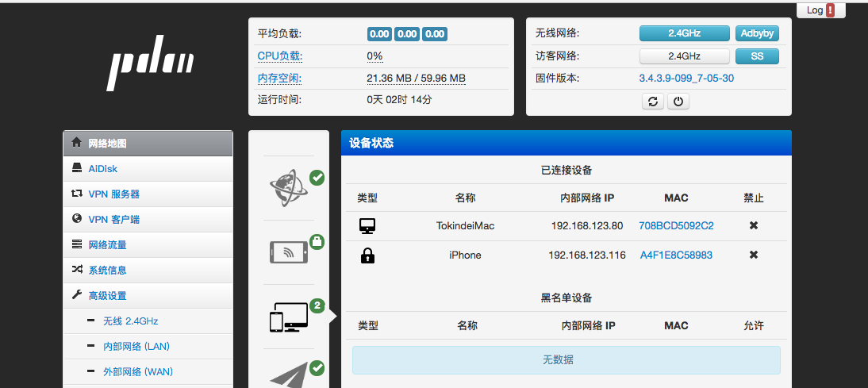Click the internet globe status icon
This screenshot has height=388, width=868.
tap(287, 187)
